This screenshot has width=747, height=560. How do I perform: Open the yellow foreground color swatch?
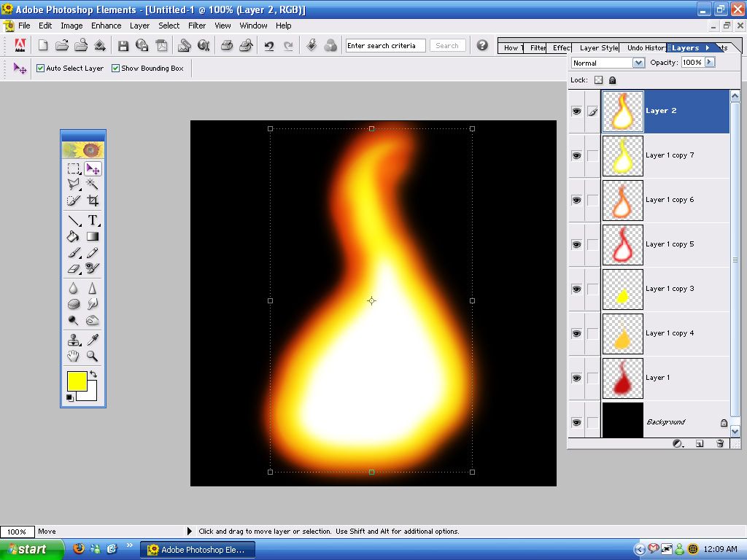(77, 381)
